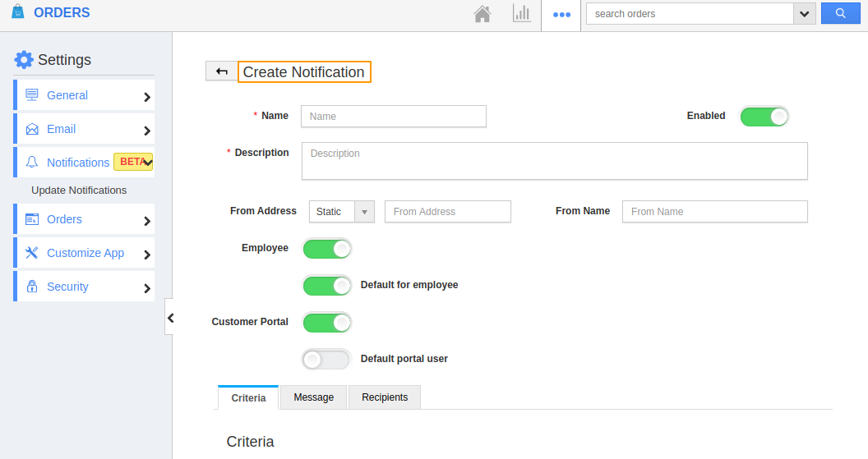Viewport: 868px width, 459px height.
Task: Enable the Default portal user toggle
Action: [x=326, y=360]
